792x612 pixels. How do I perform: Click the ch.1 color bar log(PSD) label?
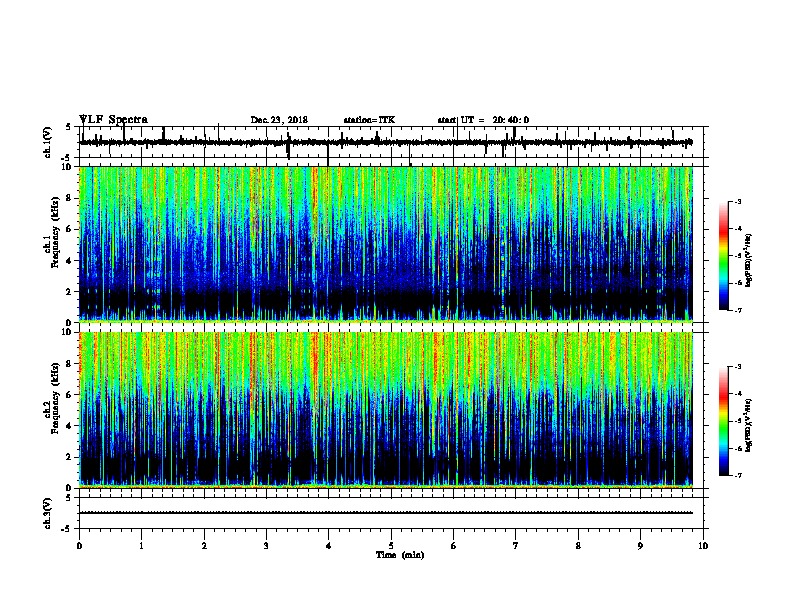click(x=748, y=260)
